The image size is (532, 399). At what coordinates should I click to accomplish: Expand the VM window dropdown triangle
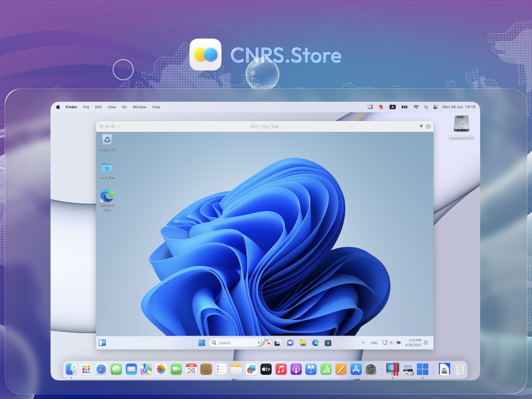pos(421,126)
